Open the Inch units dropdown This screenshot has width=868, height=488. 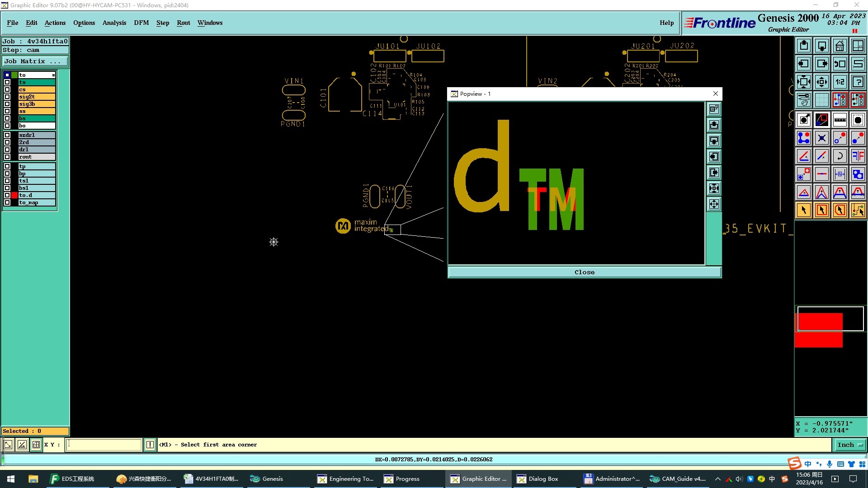849,445
